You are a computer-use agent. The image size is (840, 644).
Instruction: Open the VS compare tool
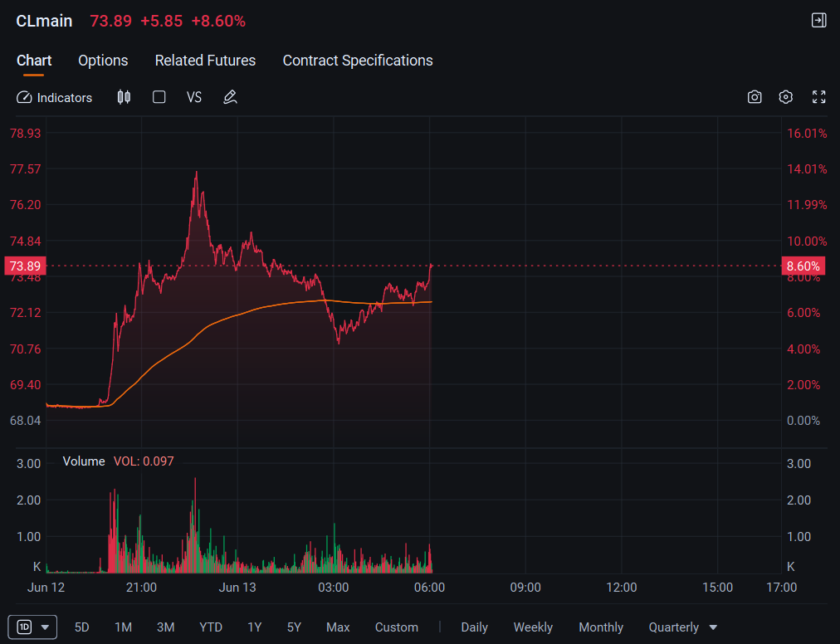tap(194, 97)
